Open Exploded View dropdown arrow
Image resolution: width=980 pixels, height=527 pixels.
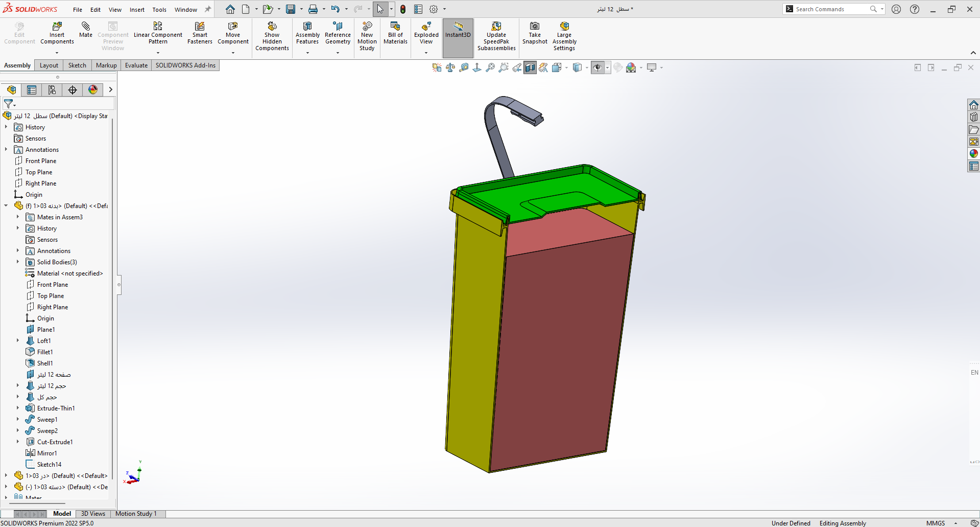click(x=426, y=53)
